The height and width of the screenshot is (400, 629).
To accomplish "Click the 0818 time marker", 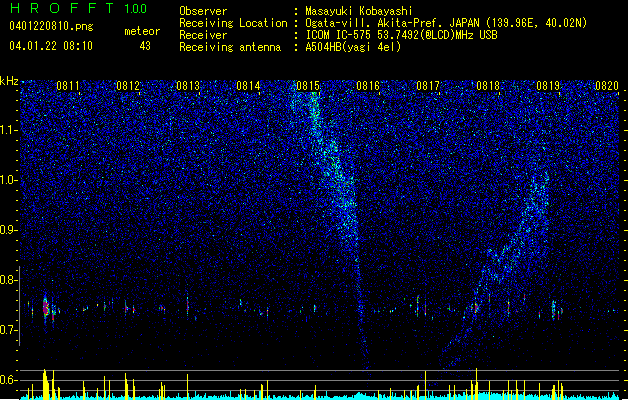I will (488, 86).
